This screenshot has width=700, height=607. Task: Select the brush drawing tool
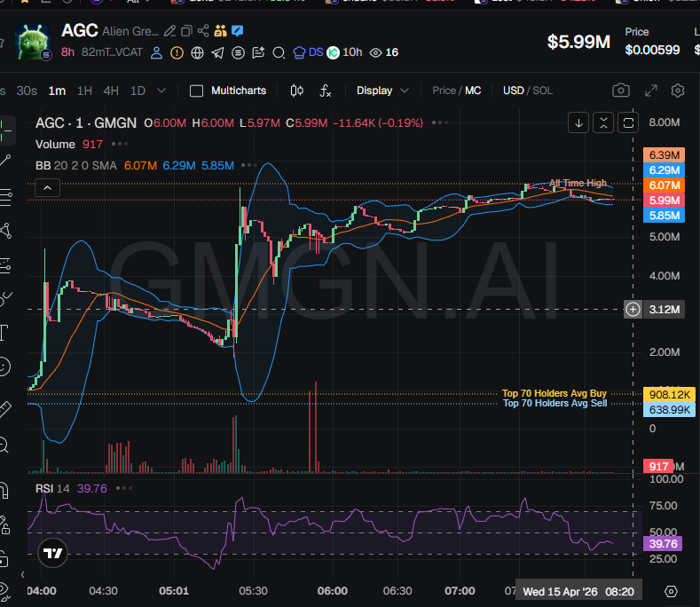click(x=6, y=298)
